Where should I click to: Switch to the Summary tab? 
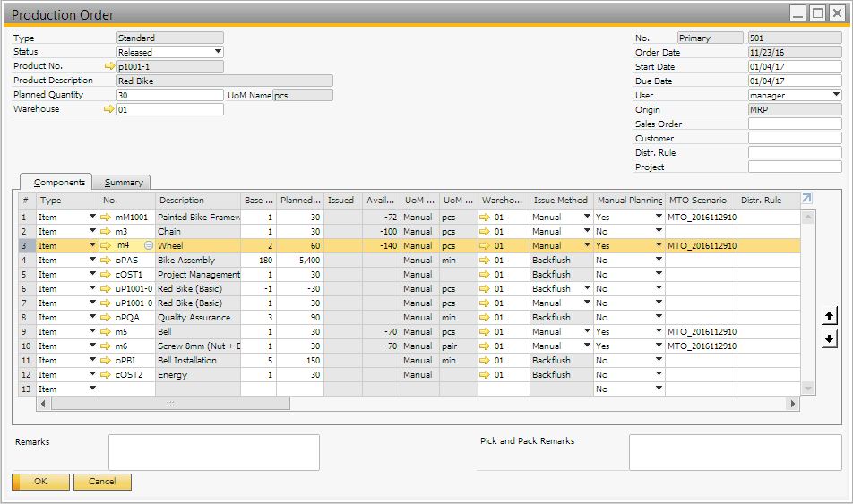click(123, 183)
